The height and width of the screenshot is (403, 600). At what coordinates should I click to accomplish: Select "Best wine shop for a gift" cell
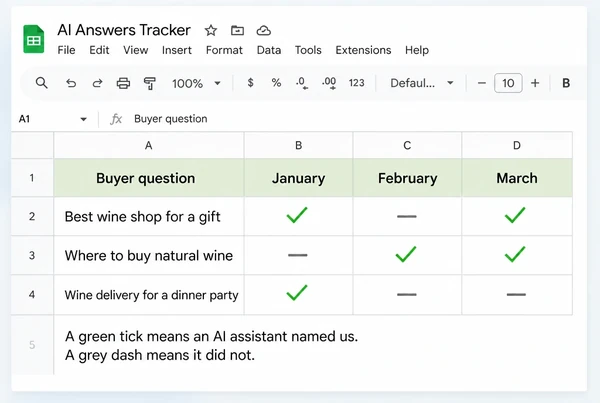(x=149, y=216)
